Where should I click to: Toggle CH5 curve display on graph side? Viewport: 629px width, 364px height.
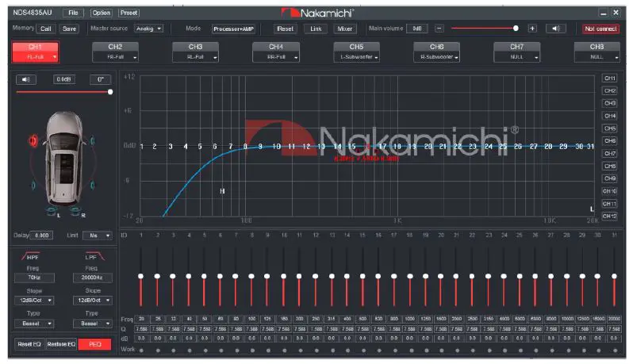coord(609,128)
